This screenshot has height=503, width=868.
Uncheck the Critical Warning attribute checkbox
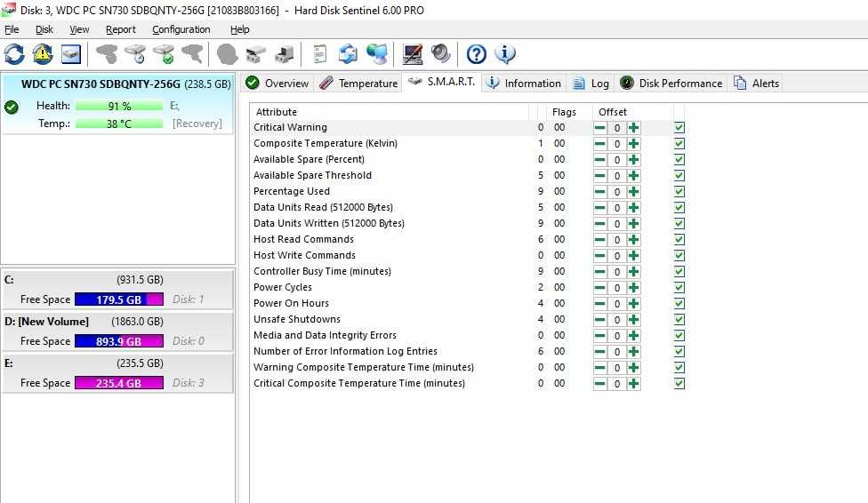[679, 128]
